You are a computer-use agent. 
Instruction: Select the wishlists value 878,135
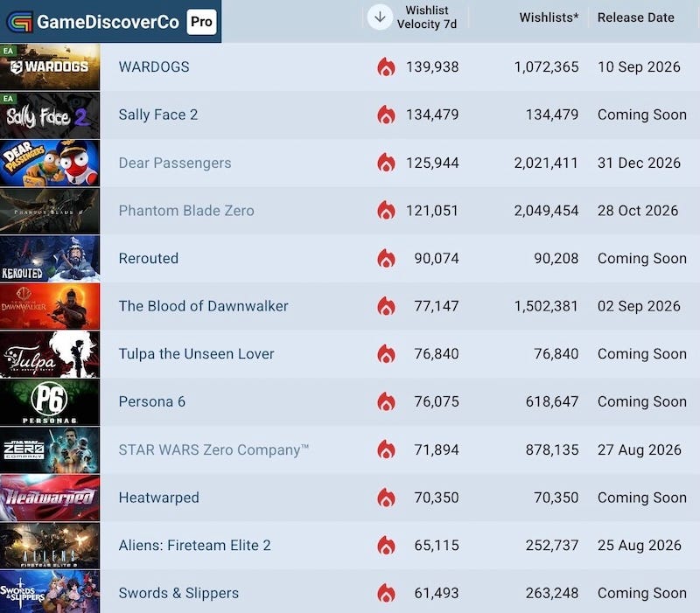click(552, 449)
